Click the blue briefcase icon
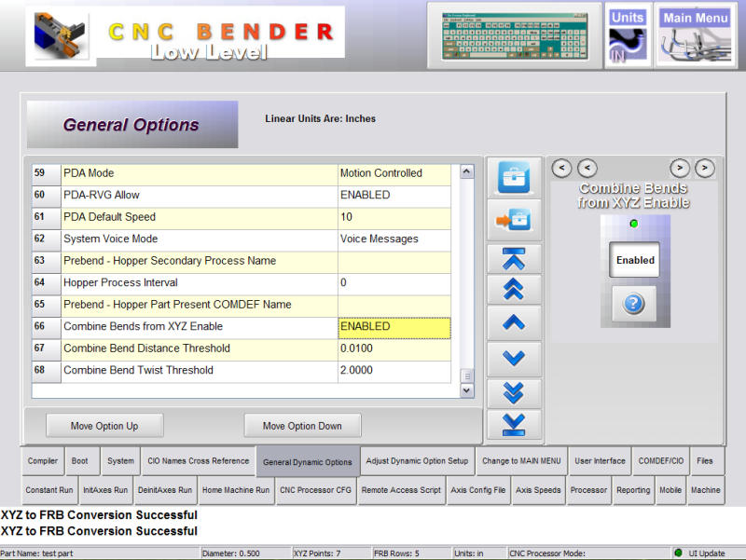Image resolution: width=746 pixels, height=560 pixels. tap(514, 178)
